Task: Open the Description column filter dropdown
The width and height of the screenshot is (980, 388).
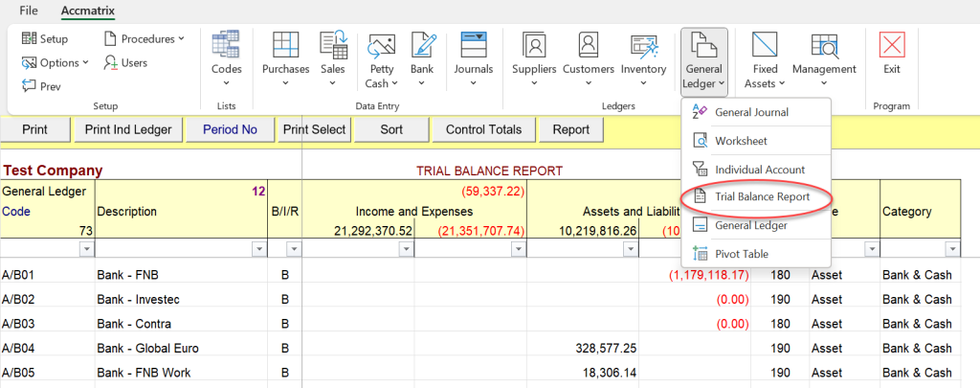Action: pyautogui.click(x=258, y=249)
